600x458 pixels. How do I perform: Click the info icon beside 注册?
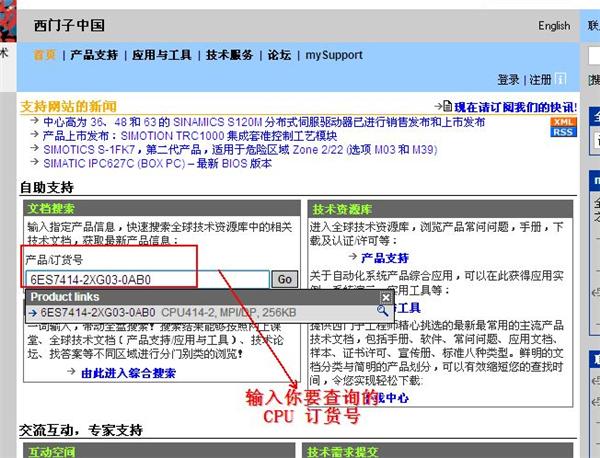560,79
